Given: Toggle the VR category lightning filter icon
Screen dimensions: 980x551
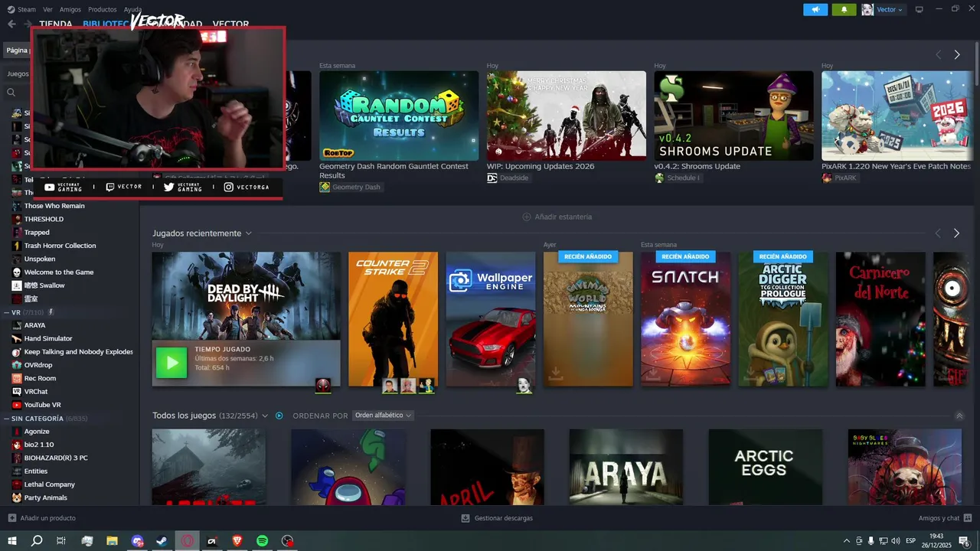Looking at the screenshot, I should [51, 312].
